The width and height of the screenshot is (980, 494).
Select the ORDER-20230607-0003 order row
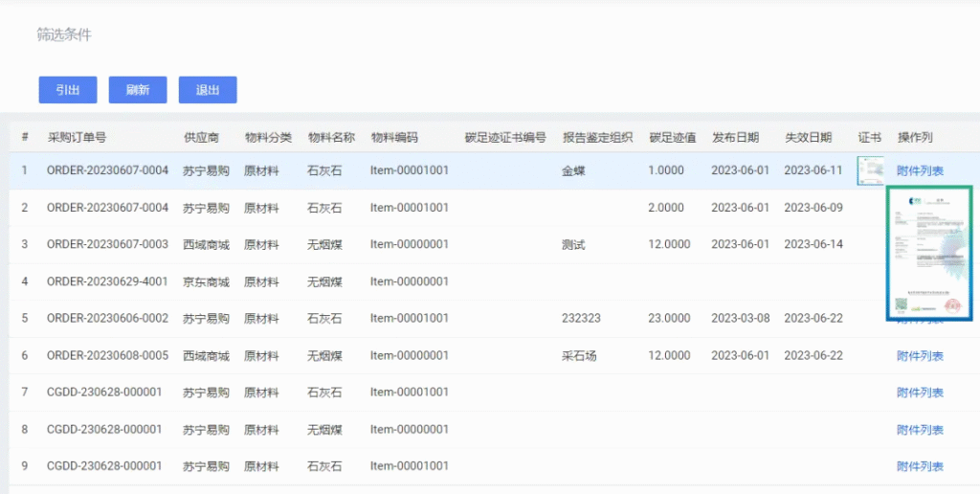(107, 245)
